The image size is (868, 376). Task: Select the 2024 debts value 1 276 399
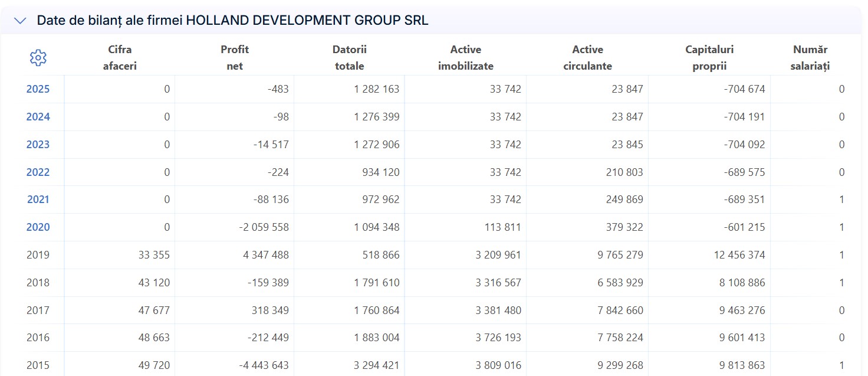377,117
